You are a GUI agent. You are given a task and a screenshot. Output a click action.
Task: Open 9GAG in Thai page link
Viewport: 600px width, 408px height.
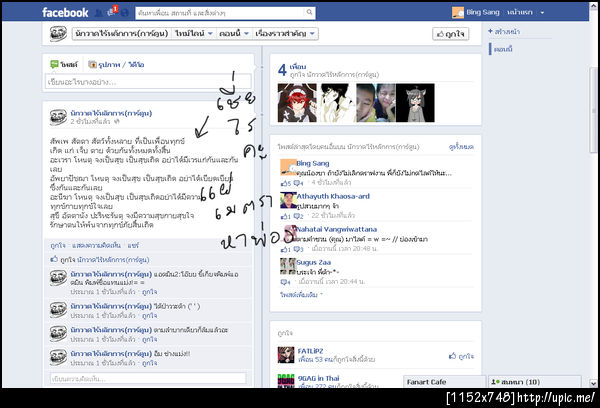[x=318, y=379]
